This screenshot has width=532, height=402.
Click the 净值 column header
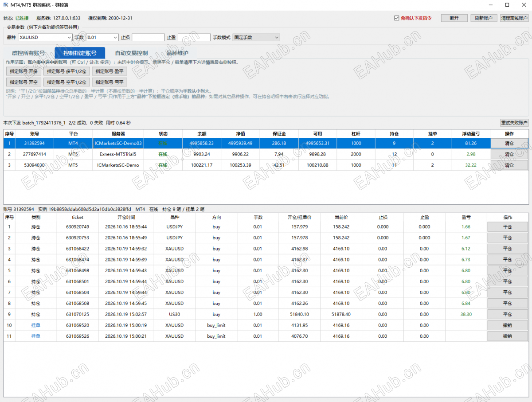pos(240,133)
